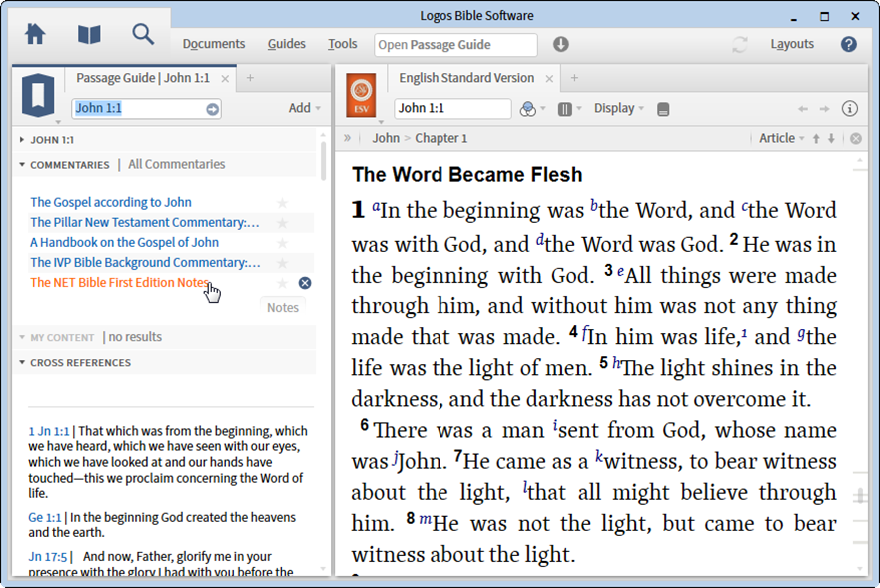Click the Notes button under commentaries
This screenshot has width=880, height=588.
pyautogui.click(x=283, y=308)
